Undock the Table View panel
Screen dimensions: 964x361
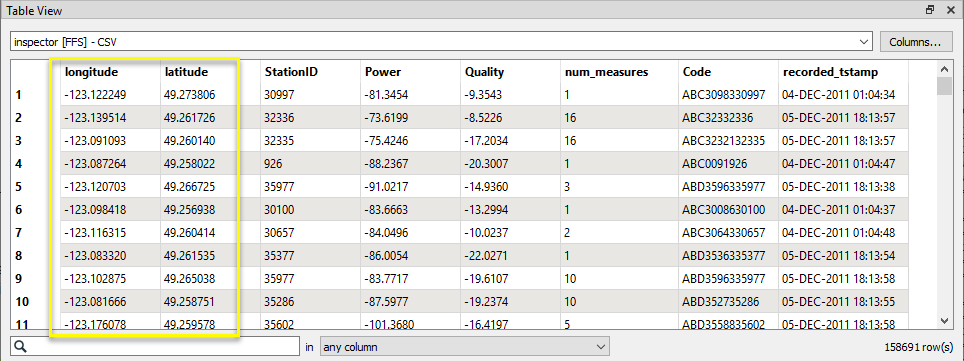[x=930, y=10]
